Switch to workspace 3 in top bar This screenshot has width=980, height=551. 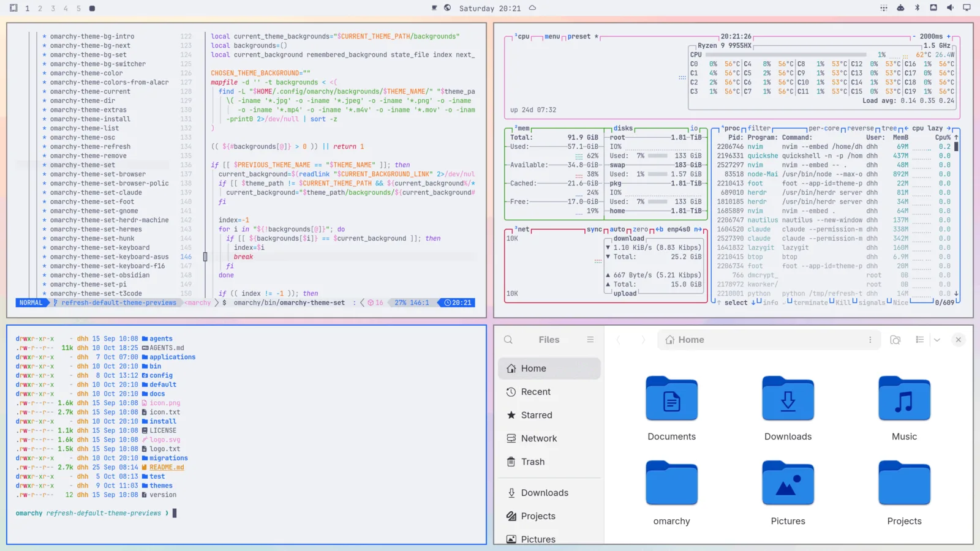coord(53,9)
